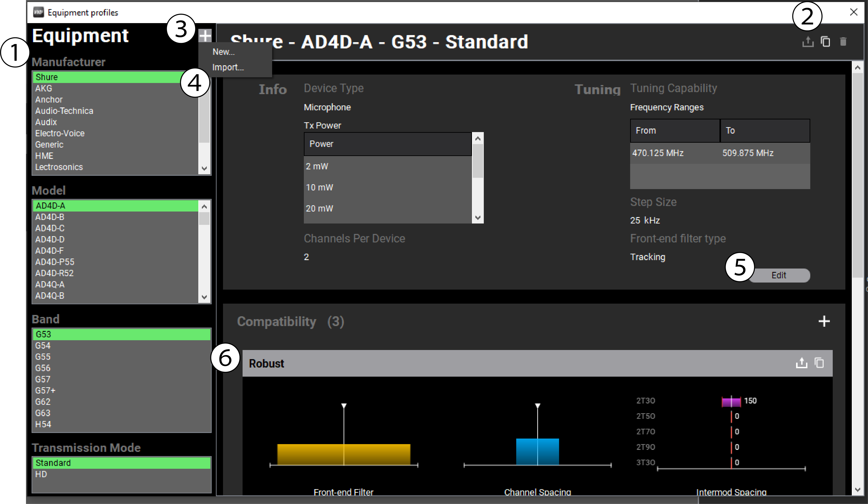Select Generic manufacturer

[x=115, y=145]
